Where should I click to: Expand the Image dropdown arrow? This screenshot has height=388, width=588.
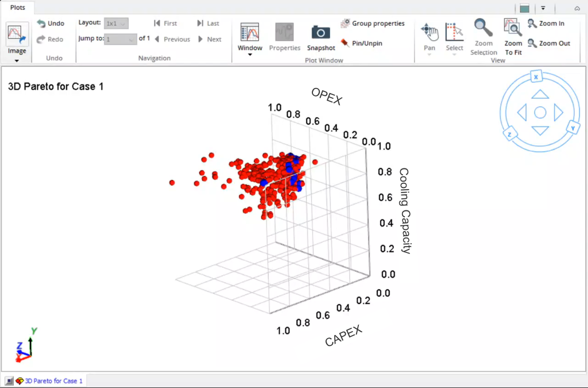17,60
